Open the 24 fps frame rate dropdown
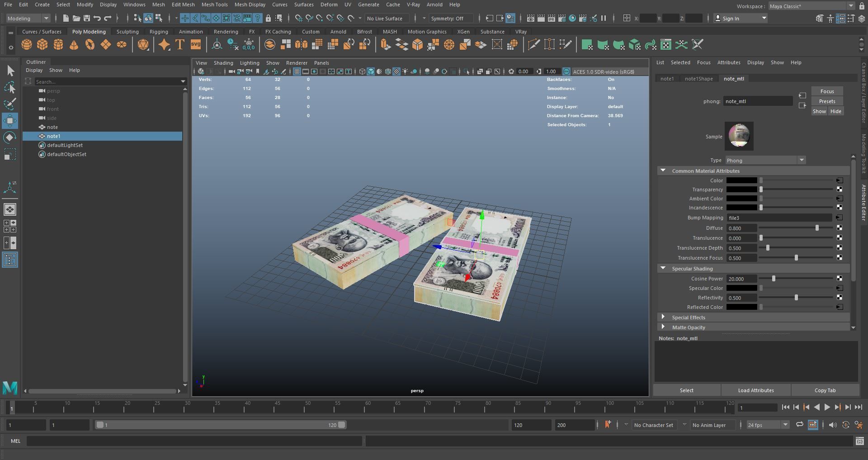 pos(768,425)
